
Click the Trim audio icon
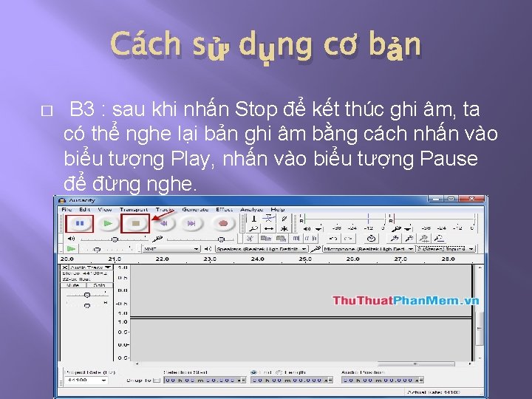pyautogui.click(x=296, y=239)
